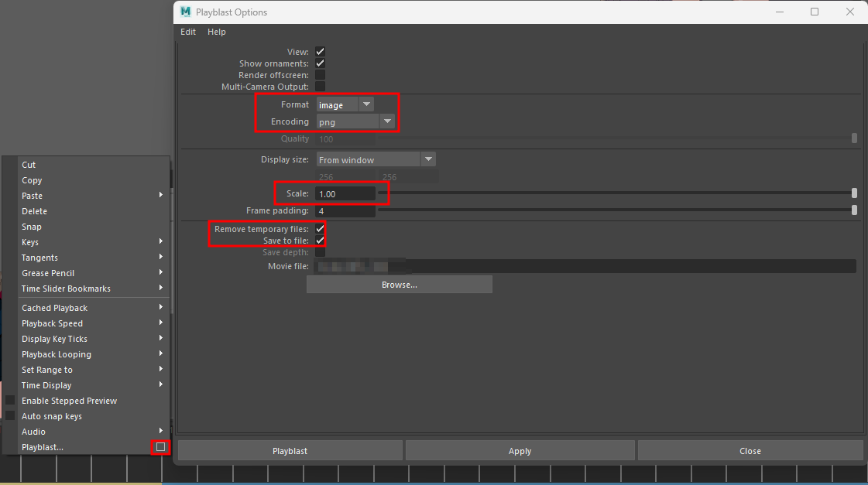Click the display width 256 field

coord(346,177)
